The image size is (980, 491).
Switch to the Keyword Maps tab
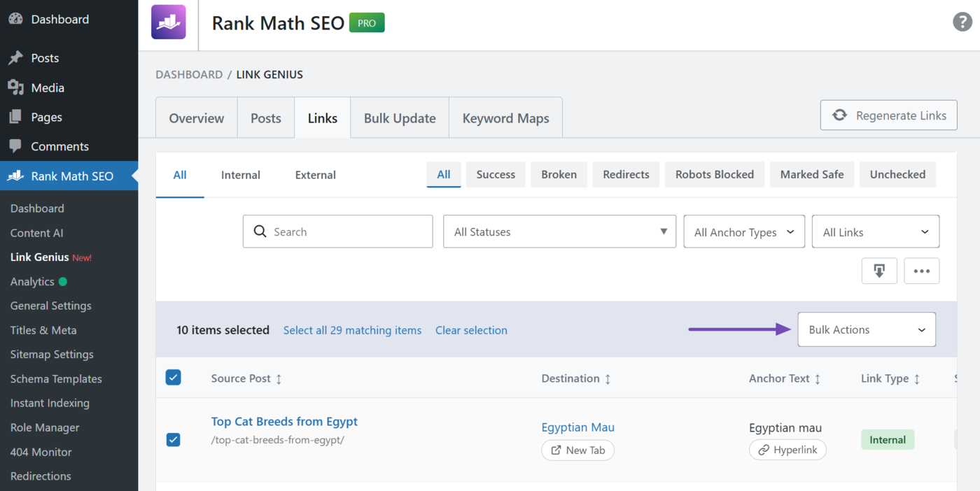click(x=505, y=118)
